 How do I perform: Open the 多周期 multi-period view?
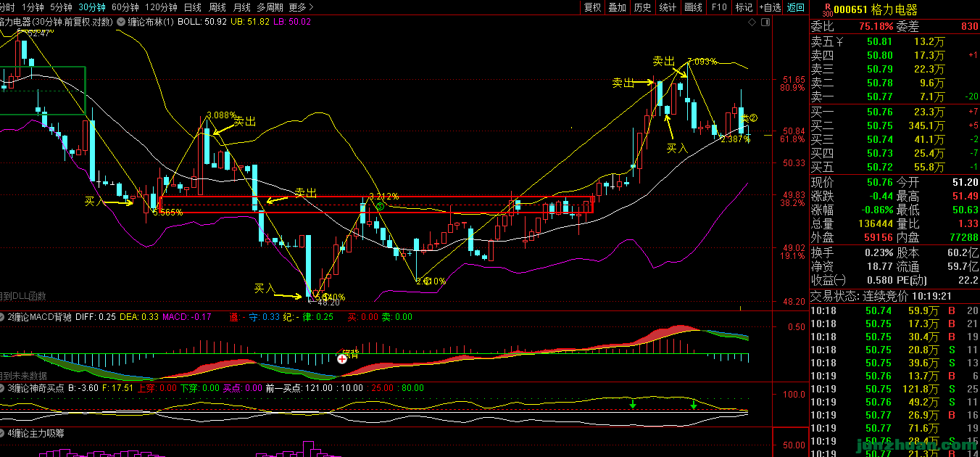pos(270,7)
